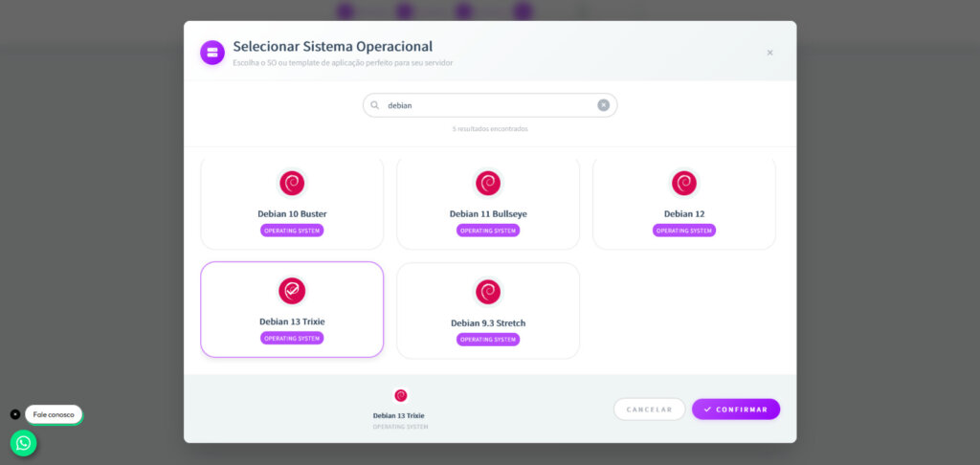The height and width of the screenshot is (465, 980).
Task: Close the operating system selection dialog
Action: tap(769, 53)
